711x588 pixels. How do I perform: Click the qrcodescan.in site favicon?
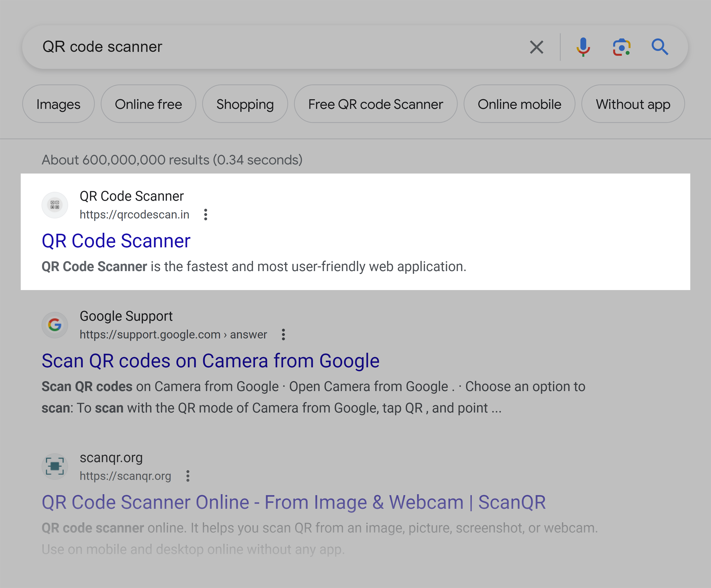(x=55, y=205)
